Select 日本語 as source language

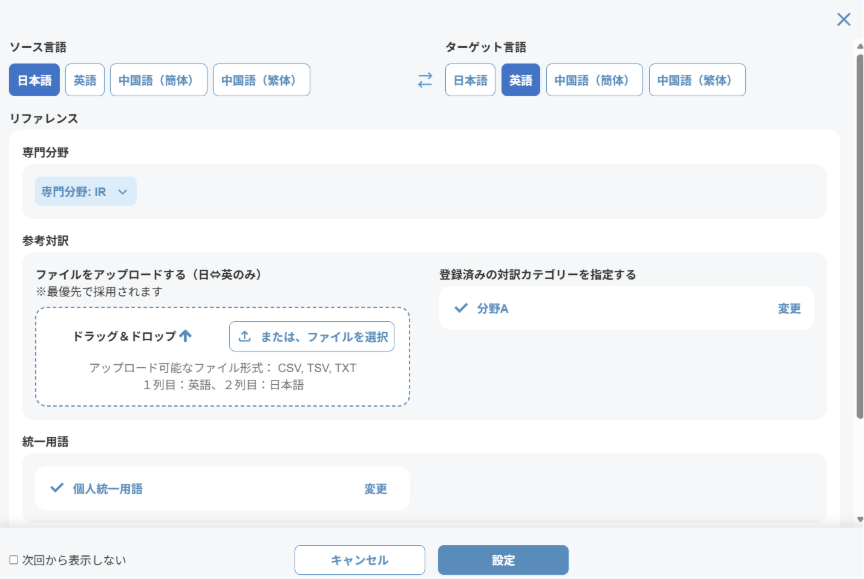(34, 80)
